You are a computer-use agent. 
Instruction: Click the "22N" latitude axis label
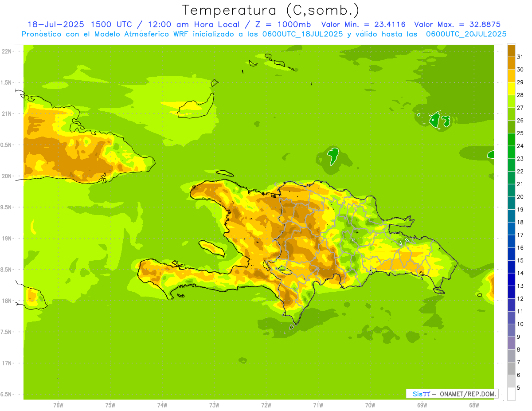pyautogui.click(x=6, y=51)
